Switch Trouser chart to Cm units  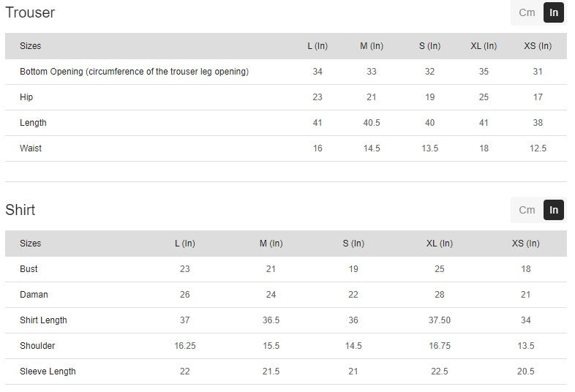tap(527, 12)
